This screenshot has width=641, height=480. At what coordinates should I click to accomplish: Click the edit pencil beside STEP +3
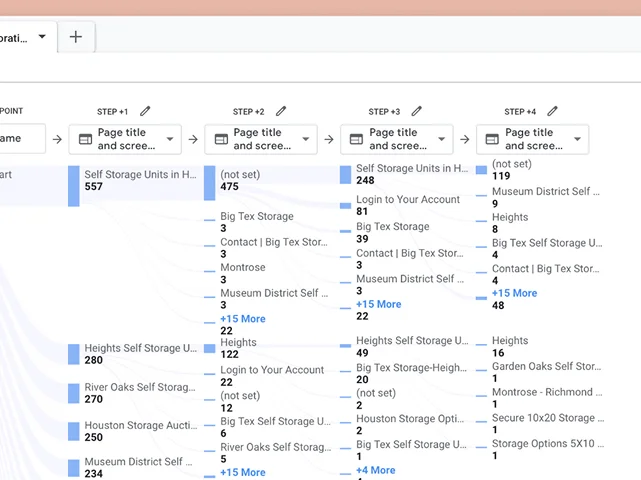tap(417, 111)
